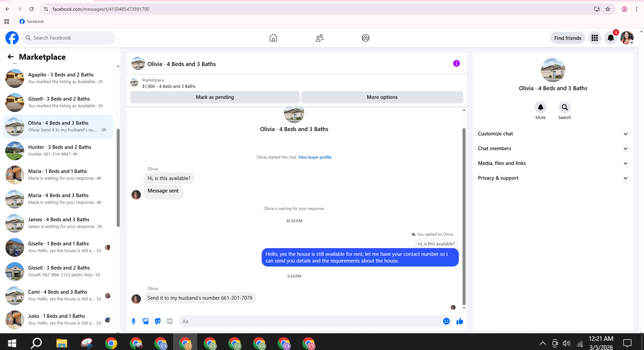Open Windows taskbar search
The image size is (644, 350).
36,343
